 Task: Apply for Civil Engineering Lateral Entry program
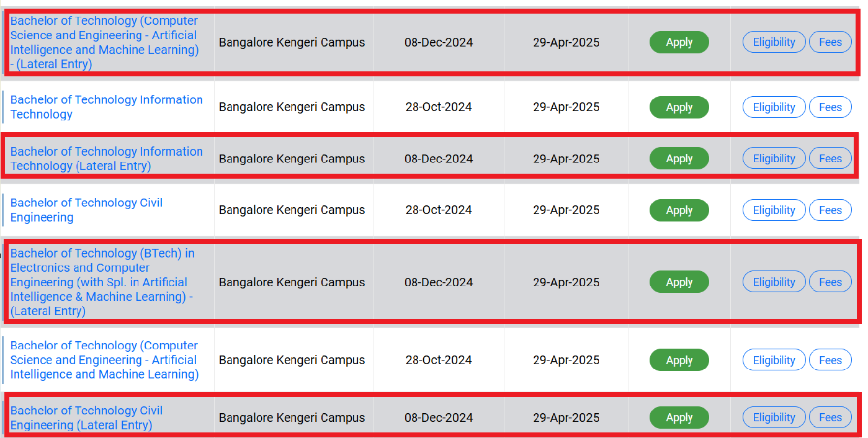pyautogui.click(x=679, y=417)
